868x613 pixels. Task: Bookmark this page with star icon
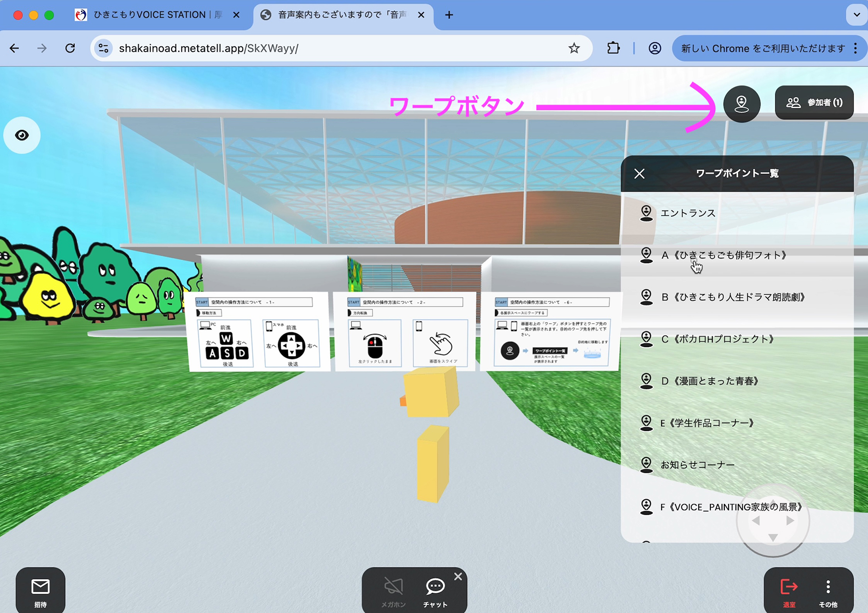pos(574,48)
